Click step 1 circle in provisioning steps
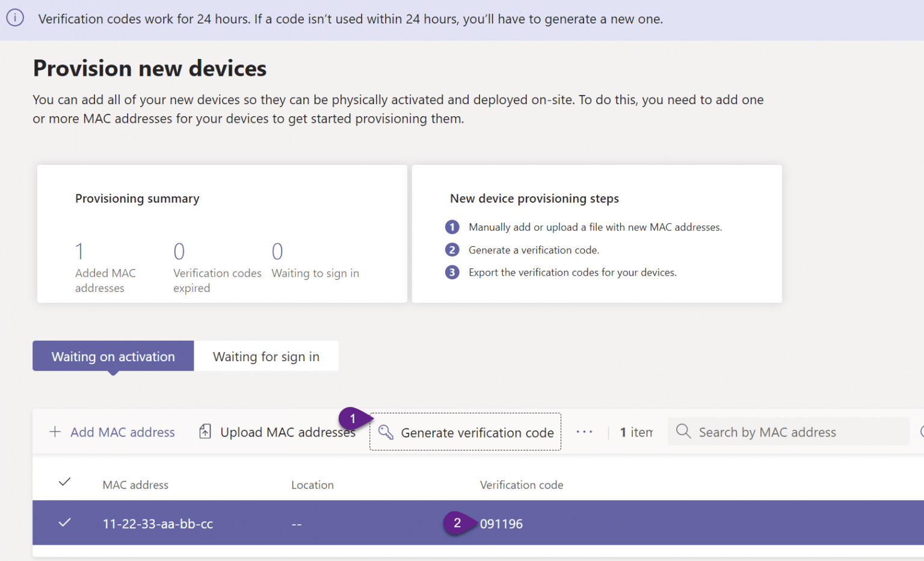924x561 pixels. click(x=452, y=227)
